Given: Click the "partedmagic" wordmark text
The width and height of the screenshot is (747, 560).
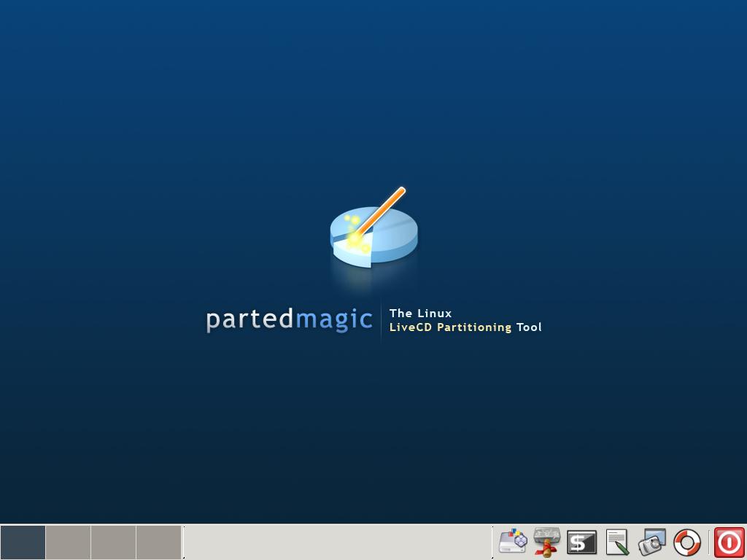Looking at the screenshot, I should point(289,319).
